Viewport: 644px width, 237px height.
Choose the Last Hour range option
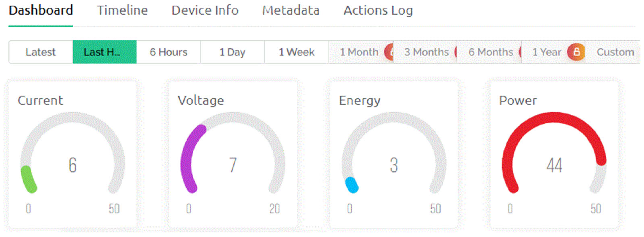(x=105, y=52)
